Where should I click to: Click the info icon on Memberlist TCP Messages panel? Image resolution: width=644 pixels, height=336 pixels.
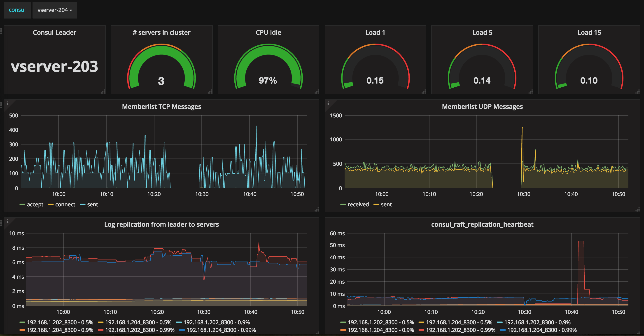(7, 103)
